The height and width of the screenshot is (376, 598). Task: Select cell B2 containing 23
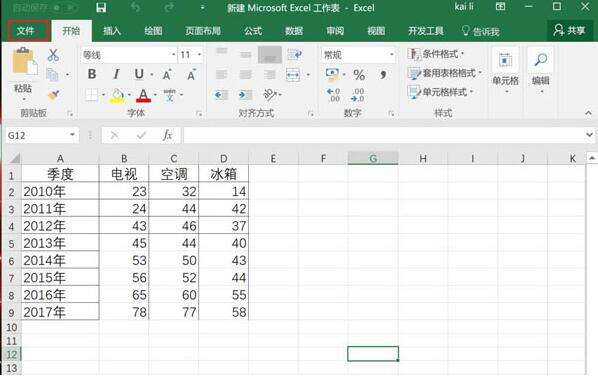coord(124,191)
